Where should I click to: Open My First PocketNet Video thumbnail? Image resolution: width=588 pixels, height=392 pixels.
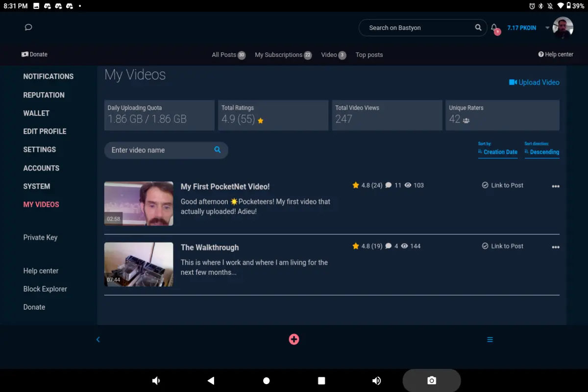[x=139, y=204]
